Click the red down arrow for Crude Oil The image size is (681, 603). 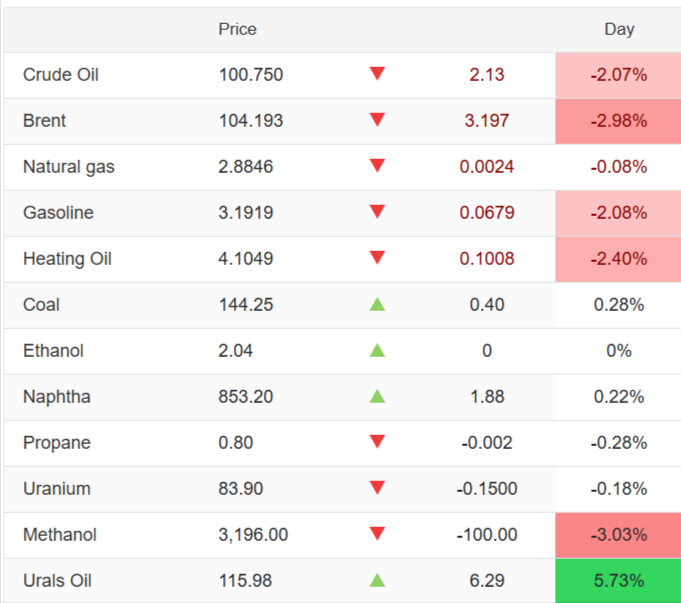377,74
